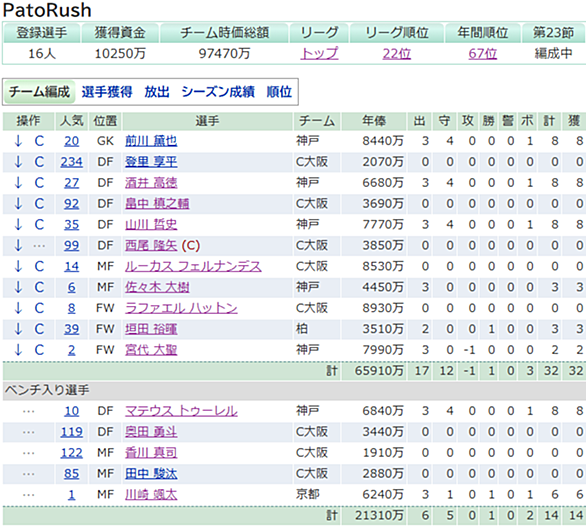
Task: Open player 前川 profile link
Action: coord(151,141)
